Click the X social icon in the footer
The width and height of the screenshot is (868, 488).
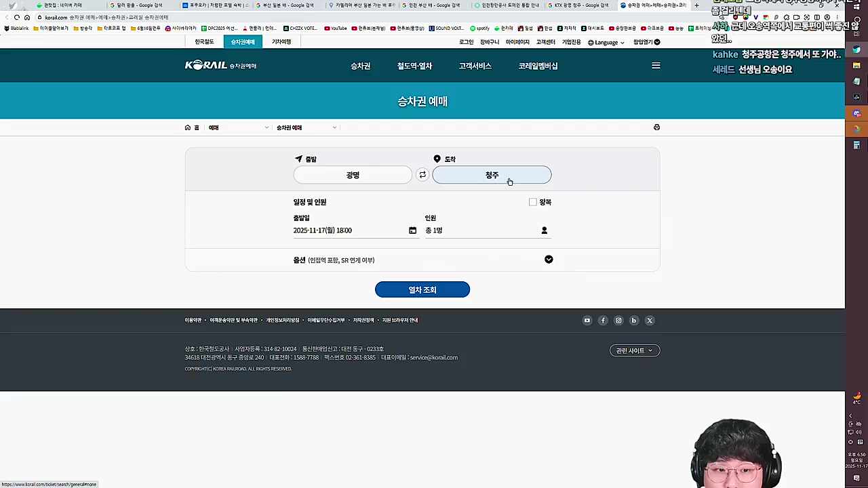click(649, 320)
